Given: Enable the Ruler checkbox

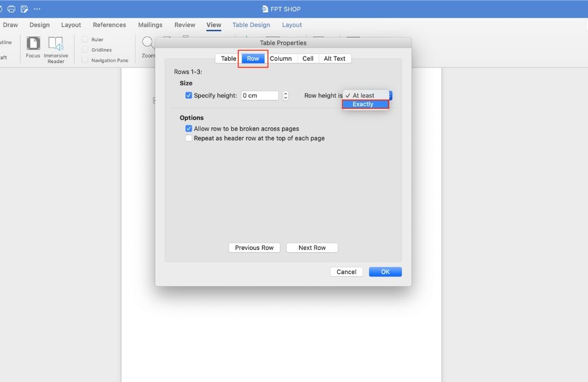Looking at the screenshot, I should 85,39.
